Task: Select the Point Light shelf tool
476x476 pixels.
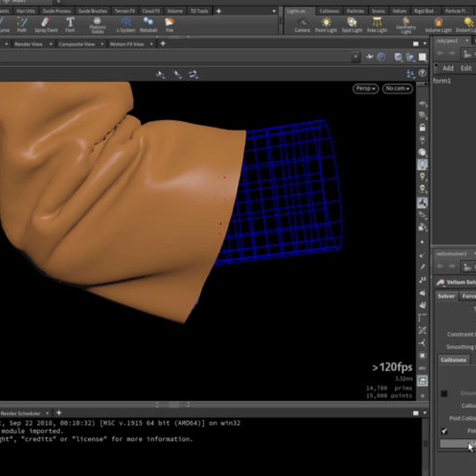Action: (x=327, y=24)
